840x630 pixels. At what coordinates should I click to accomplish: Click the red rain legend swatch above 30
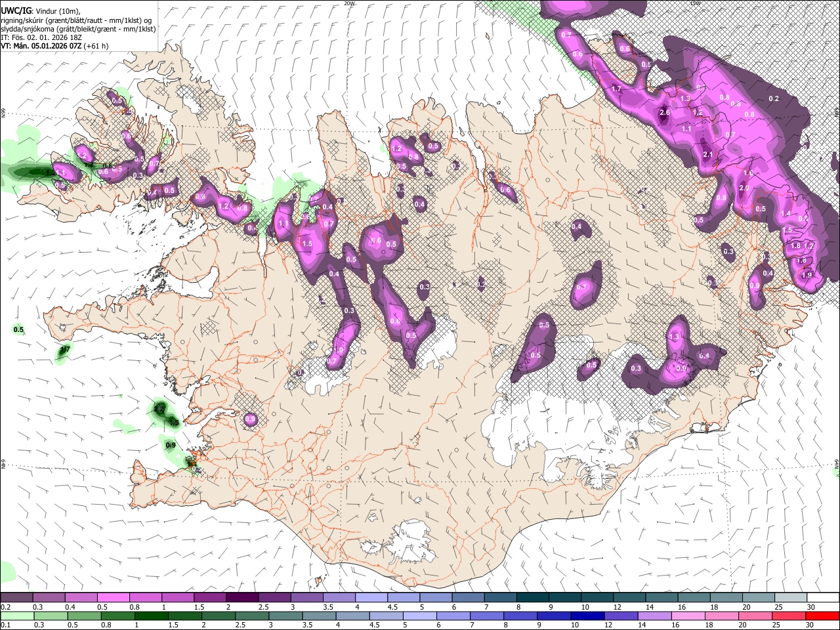click(x=822, y=616)
